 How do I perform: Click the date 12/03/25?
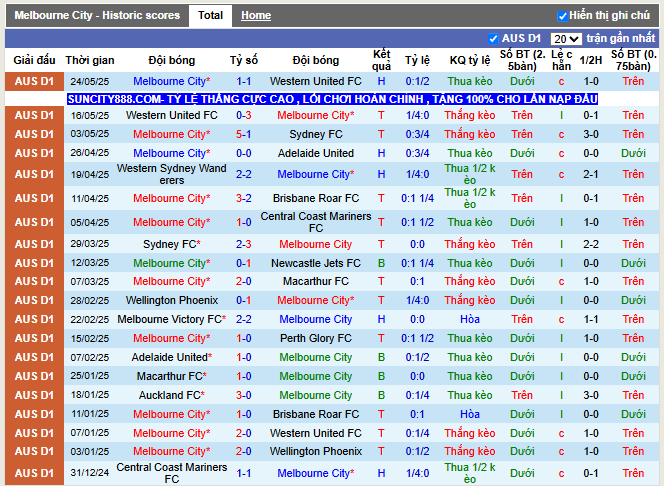[x=90, y=263]
